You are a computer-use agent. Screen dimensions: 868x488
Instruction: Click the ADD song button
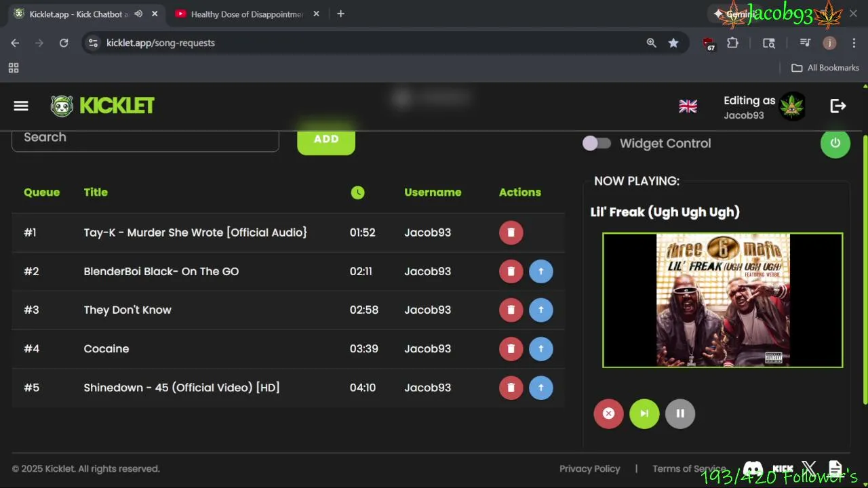tap(326, 139)
